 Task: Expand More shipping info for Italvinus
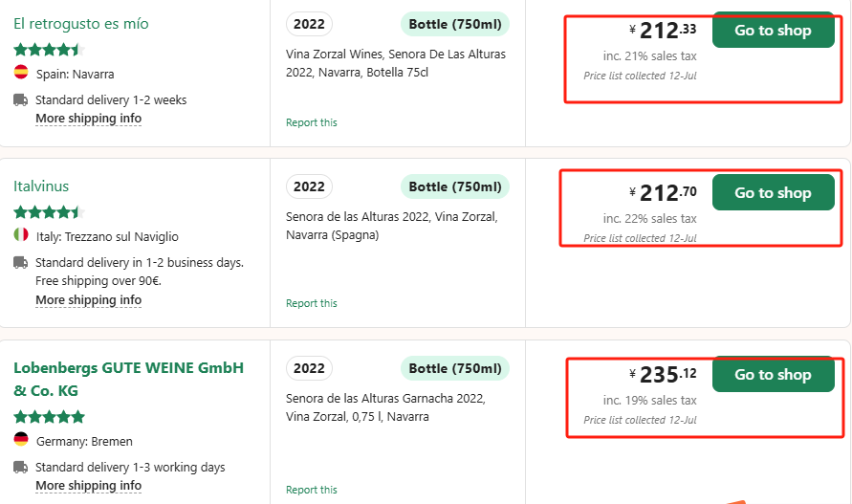tap(89, 300)
